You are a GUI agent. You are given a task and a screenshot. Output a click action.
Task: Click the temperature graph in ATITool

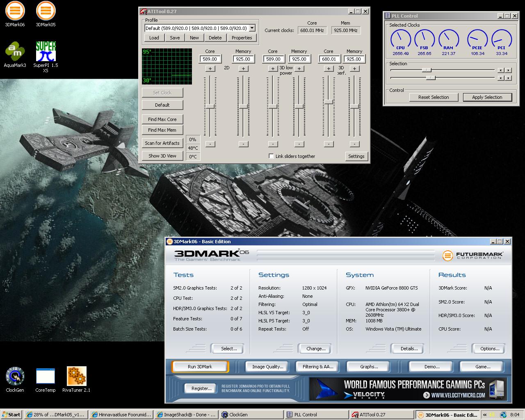[167, 66]
